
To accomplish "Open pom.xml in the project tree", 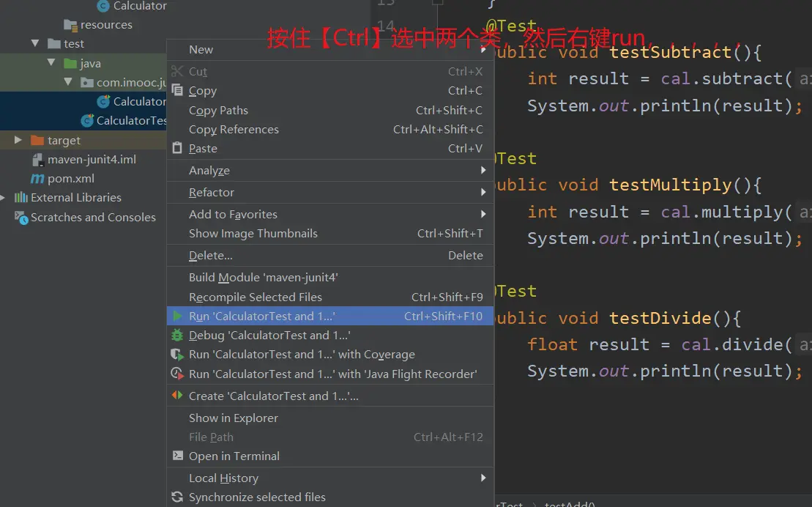I will [70, 178].
